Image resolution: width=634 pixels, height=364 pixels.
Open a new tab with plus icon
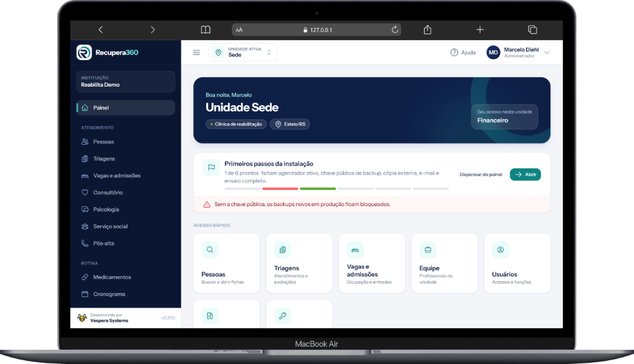point(480,30)
